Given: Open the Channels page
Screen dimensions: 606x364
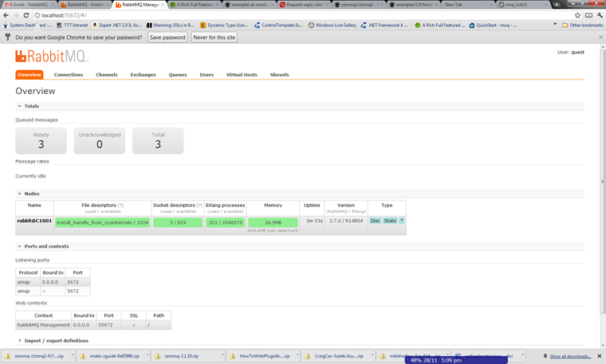Looking at the screenshot, I should (107, 75).
